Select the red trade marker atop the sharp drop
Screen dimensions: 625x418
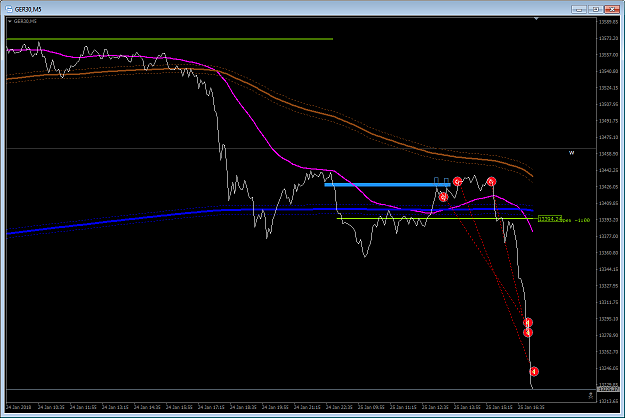[491, 182]
